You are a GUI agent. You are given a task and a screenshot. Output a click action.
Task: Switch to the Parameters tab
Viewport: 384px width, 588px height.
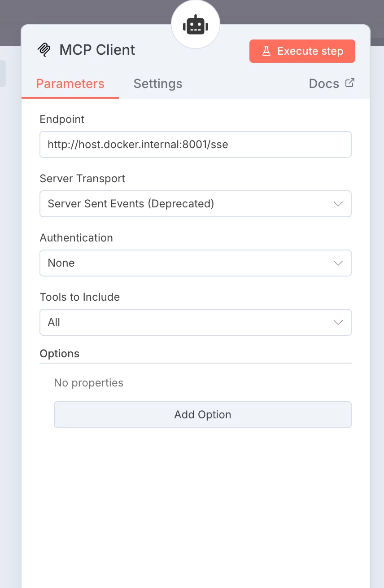click(70, 84)
